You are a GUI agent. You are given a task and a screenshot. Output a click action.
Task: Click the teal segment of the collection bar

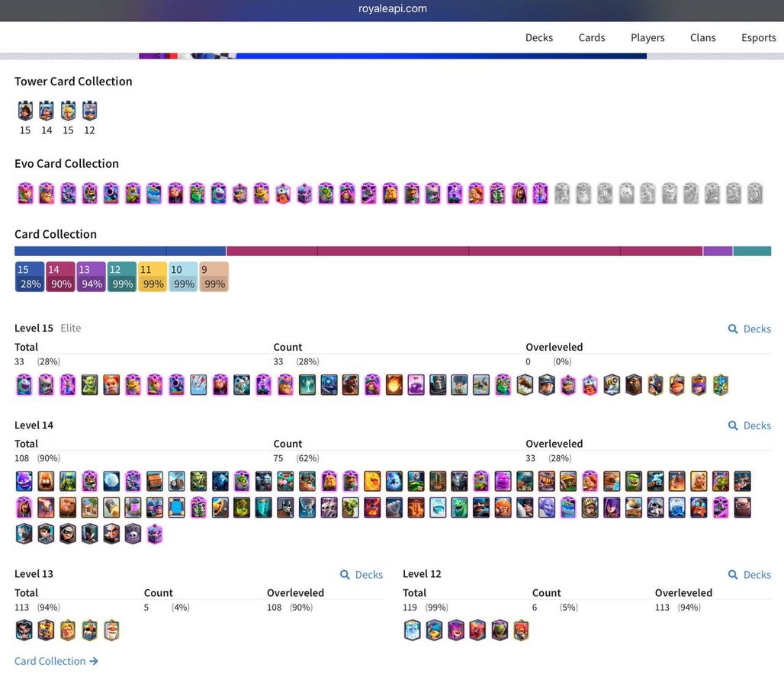[x=752, y=251]
